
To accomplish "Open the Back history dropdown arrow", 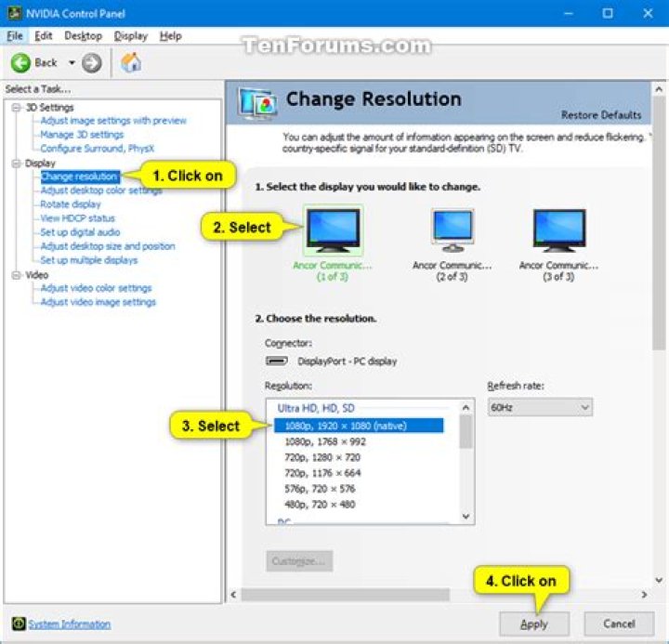I will [72, 63].
